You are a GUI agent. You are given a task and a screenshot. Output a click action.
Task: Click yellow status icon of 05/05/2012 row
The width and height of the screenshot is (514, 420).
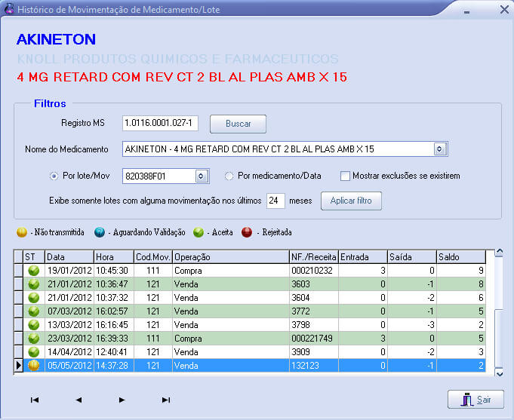click(x=34, y=366)
